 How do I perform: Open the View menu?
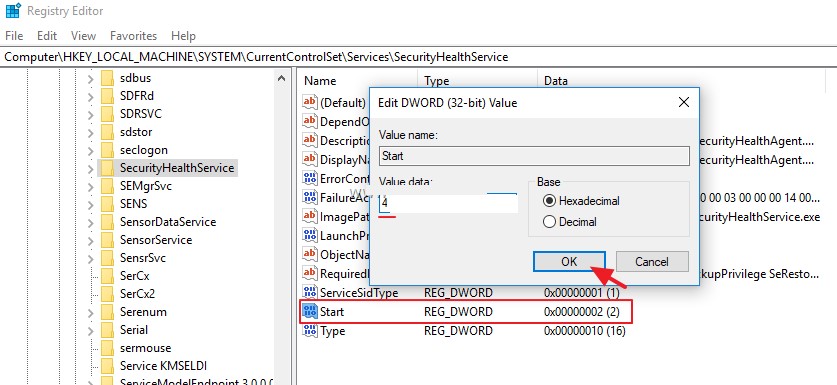83,36
